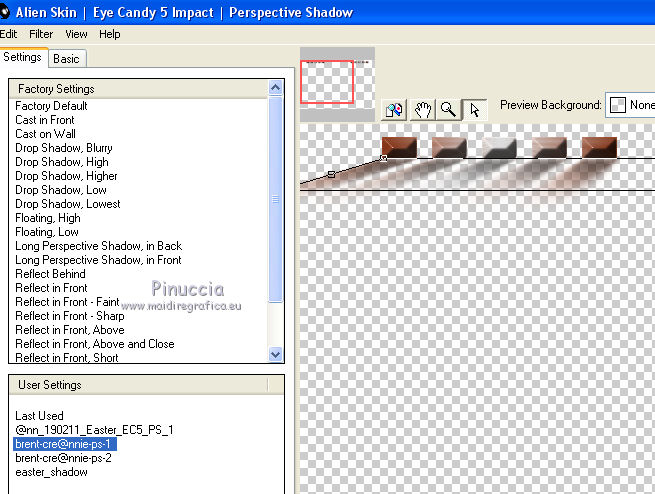Image resolution: width=655 pixels, height=494 pixels.
Task: Select Drop Shadow, Low preset
Action: pos(61,190)
